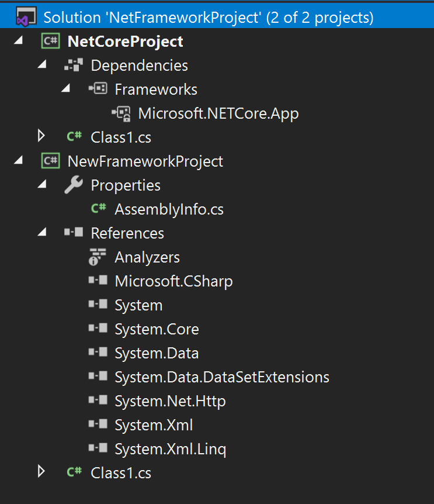This screenshot has height=504, width=434.
Task: Select the NewFrameworkProject project name
Action: [x=147, y=161]
